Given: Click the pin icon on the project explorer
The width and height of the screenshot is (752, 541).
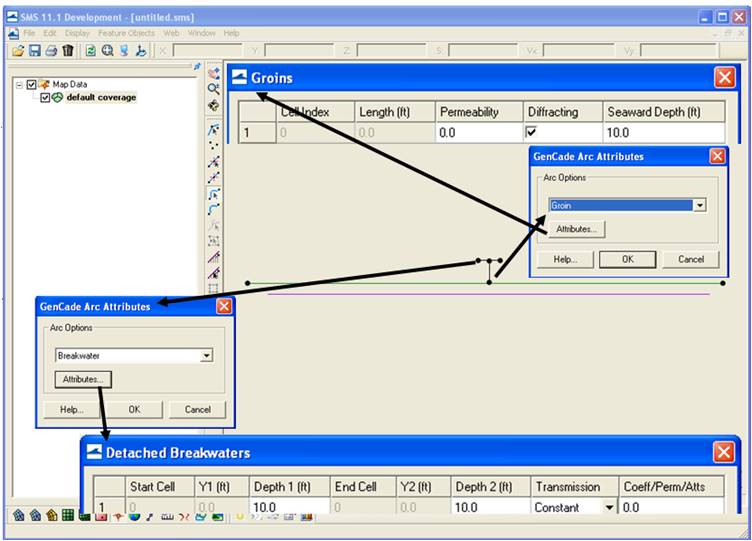Looking at the screenshot, I should pos(197,66).
